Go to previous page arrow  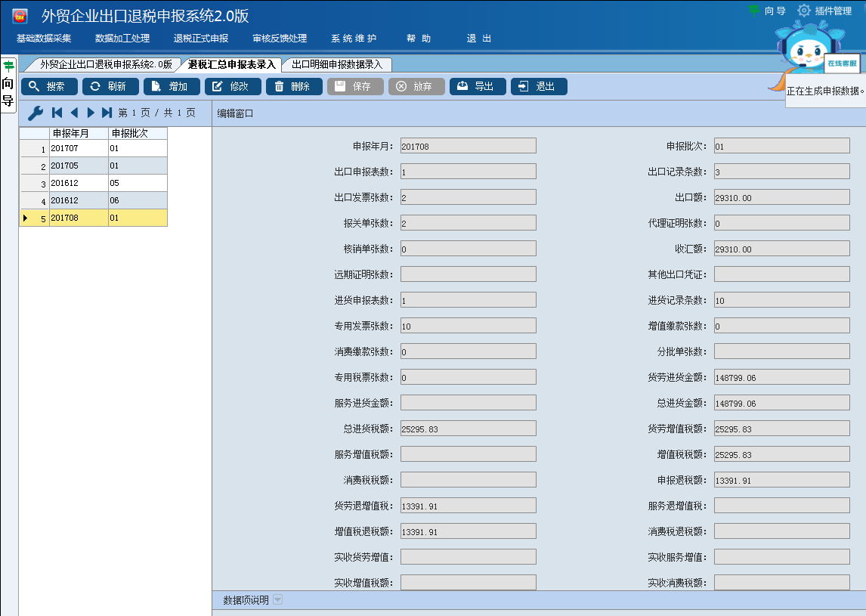click(74, 113)
